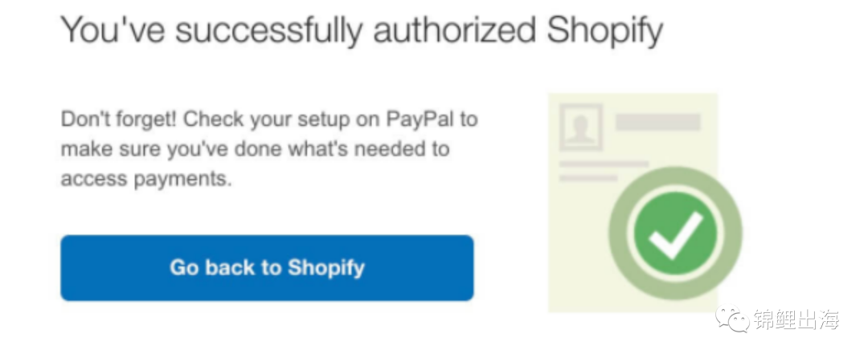Click the Don't forget! text
The image size is (868, 358).
[121, 120]
